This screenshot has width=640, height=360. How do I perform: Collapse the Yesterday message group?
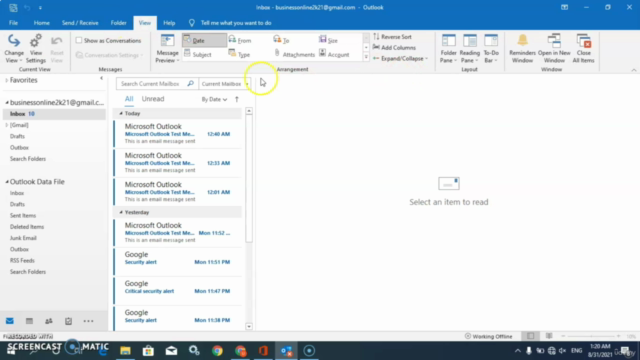click(x=121, y=212)
